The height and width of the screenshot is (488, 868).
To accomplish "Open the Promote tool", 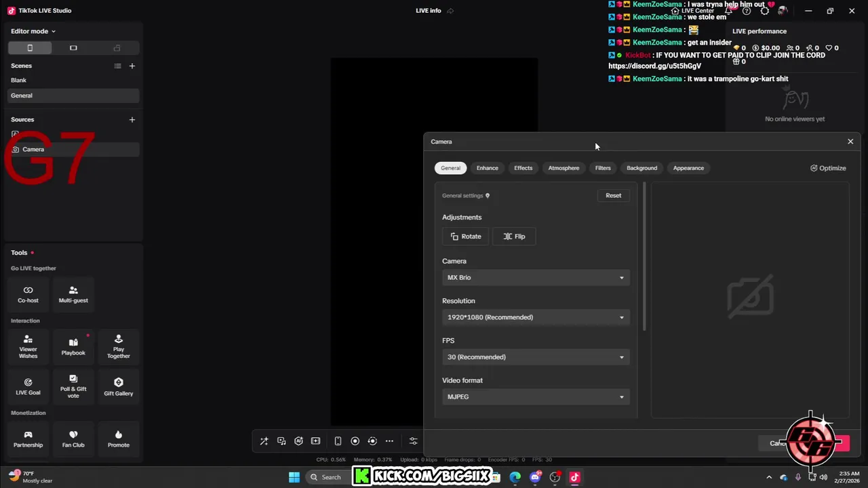I will click(118, 439).
